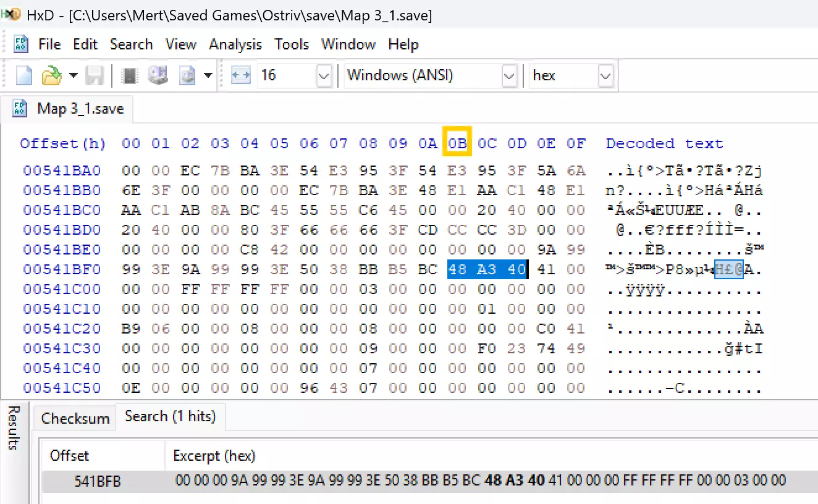
Task: Click the Decoded text column header
Action: [664, 144]
